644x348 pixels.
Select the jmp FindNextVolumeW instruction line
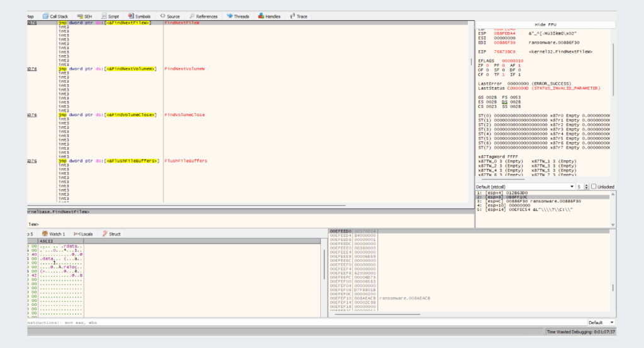coord(107,69)
